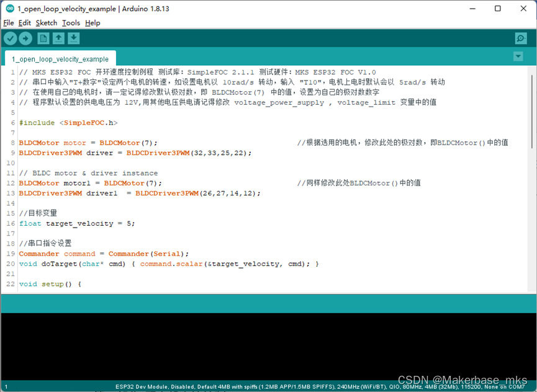Click the editor's vertical scrollbar thumb
537x392 pixels.
(531, 112)
